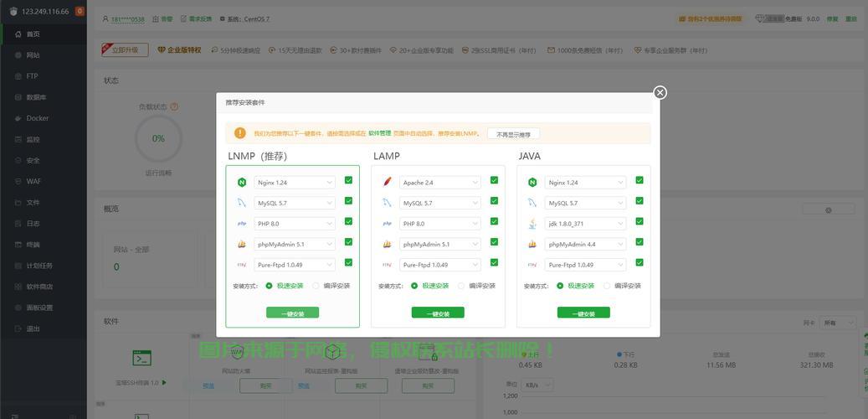The width and height of the screenshot is (868, 419).
Task: Click the 告警 alert icon in top bar
Action: 156,18
